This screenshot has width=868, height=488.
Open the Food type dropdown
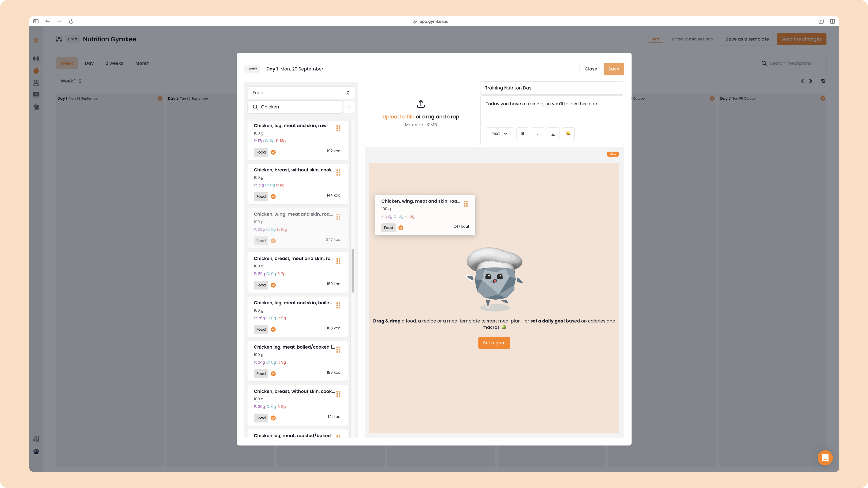pos(301,93)
